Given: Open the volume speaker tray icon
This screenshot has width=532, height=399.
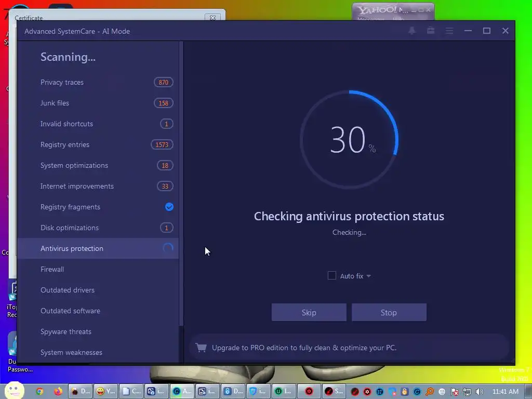Looking at the screenshot, I should point(480,392).
